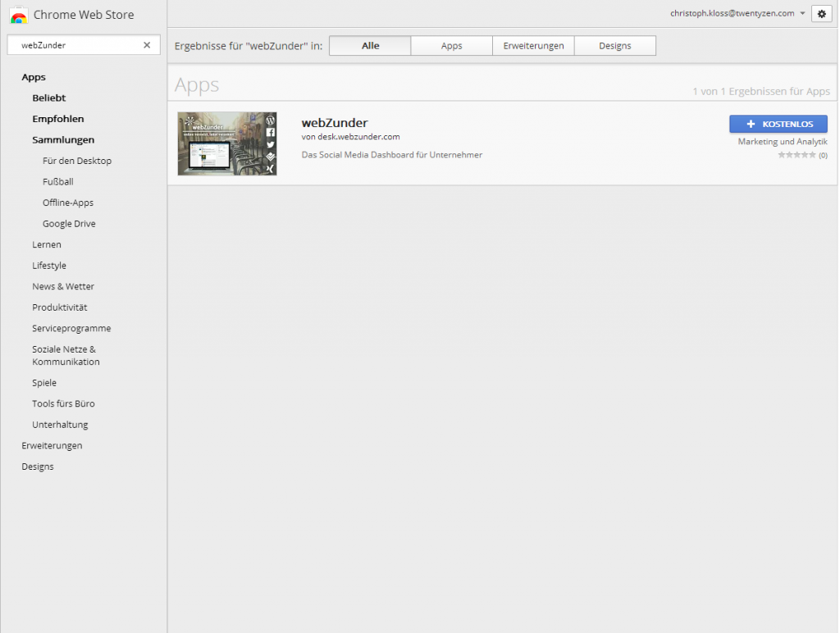840x633 pixels.
Task: Open the webZunder screenshot thumbnail
Action: click(226, 143)
